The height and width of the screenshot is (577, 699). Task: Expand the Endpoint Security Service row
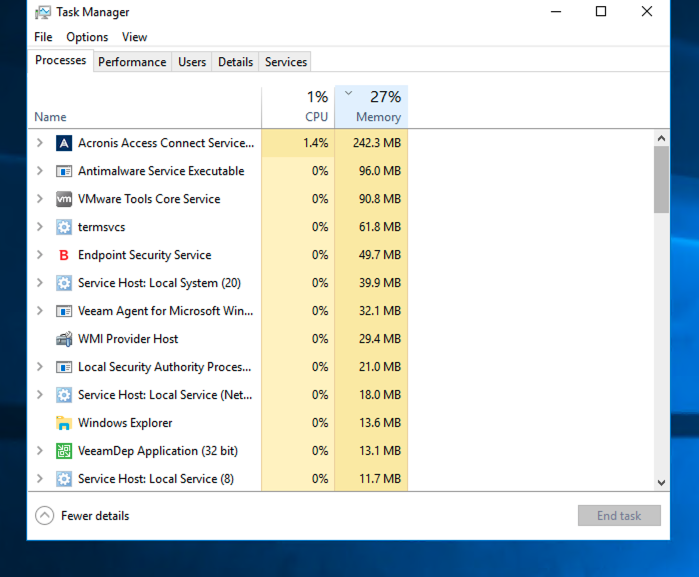(x=40, y=255)
